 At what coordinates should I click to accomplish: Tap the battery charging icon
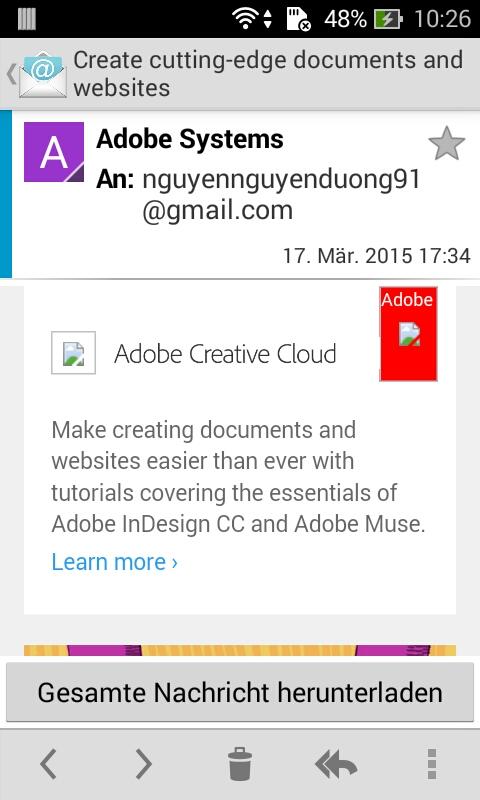pyautogui.click(x=388, y=19)
